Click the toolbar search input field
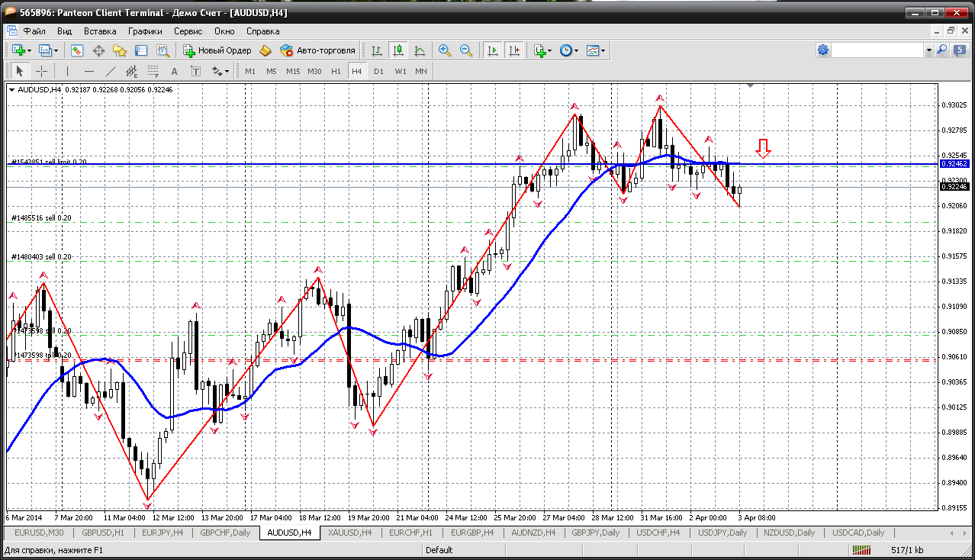The image size is (975, 560). click(877, 50)
